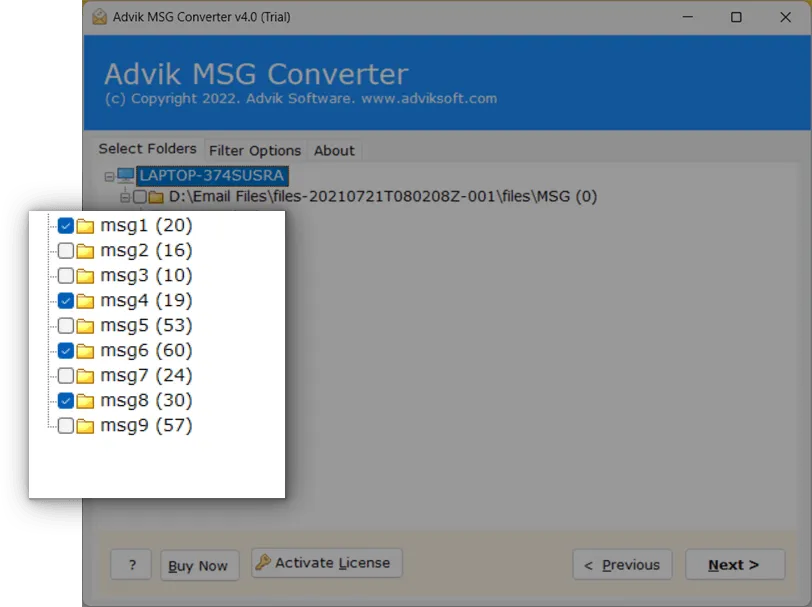The width and height of the screenshot is (812, 607).
Task: Collapse the LAPTOP-374SUSRA tree node
Action: click(109, 177)
